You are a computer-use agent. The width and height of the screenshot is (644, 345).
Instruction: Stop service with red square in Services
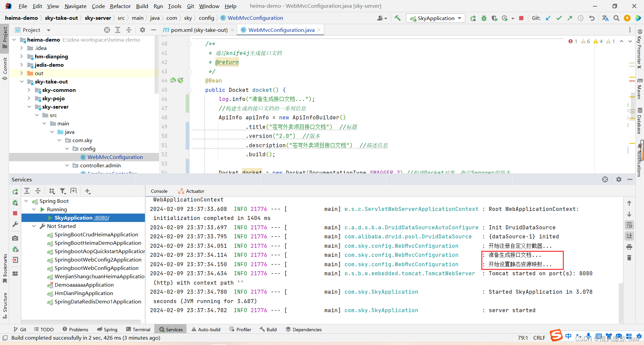click(x=15, y=213)
